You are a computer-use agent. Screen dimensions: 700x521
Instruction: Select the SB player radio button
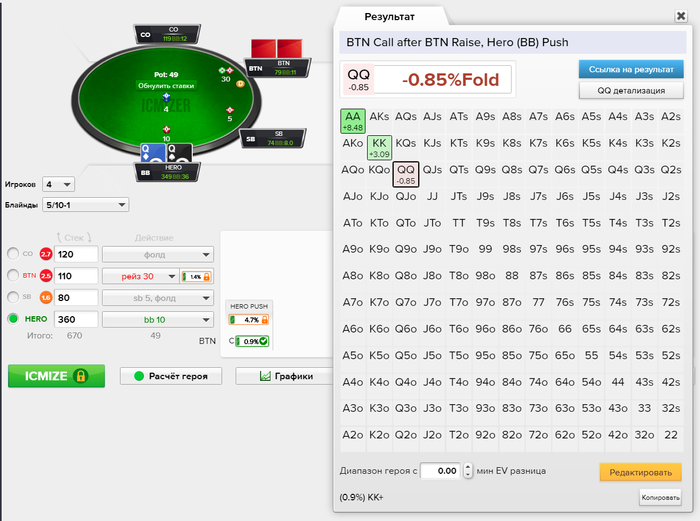[x=13, y=297]
